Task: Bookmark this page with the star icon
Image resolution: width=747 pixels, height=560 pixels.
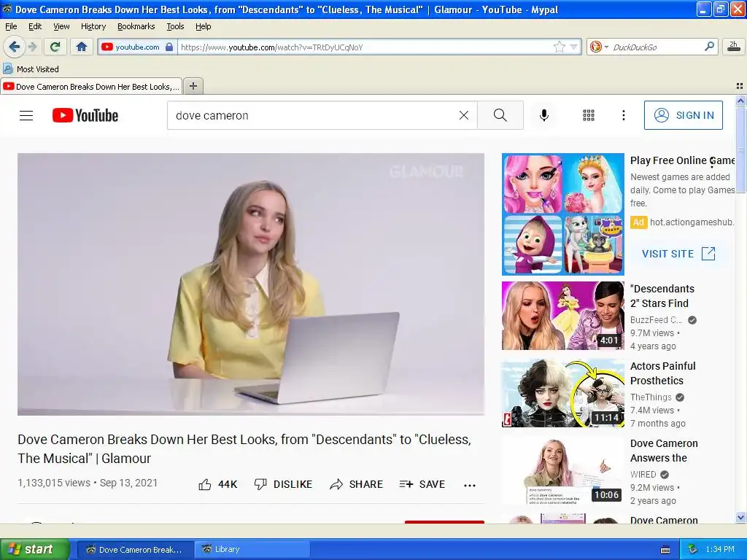Action: pyautogui.click(x=559, y=47)
